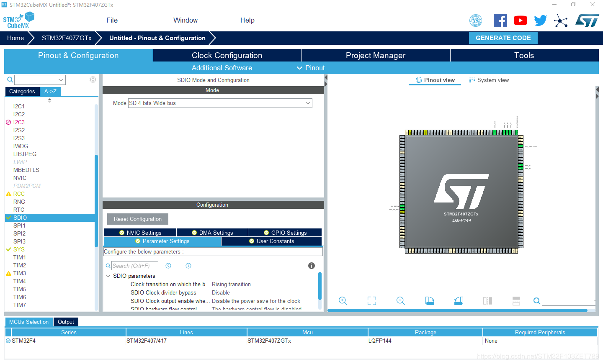Open the Twitter icon link
Image resolution: width=603 pixels, height=364 pixels.
(541, 21)
